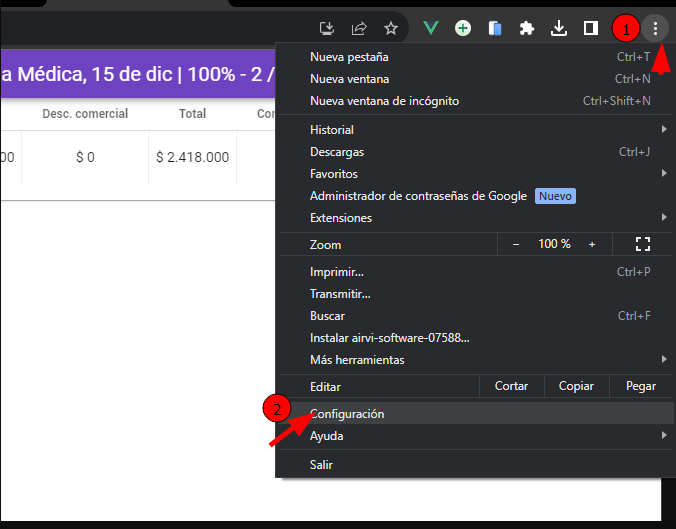
Task: Select Configuración from the menu
Action: (x=347, y=414)
